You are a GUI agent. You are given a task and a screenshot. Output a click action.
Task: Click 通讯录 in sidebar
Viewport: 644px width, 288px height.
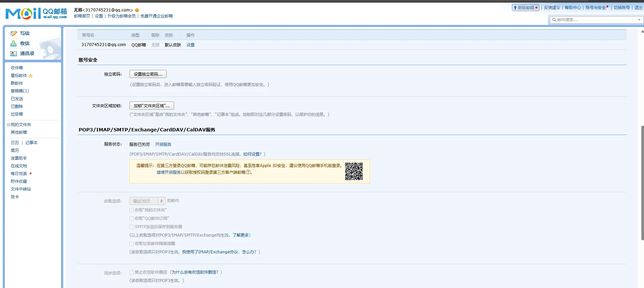click(27, 53)
